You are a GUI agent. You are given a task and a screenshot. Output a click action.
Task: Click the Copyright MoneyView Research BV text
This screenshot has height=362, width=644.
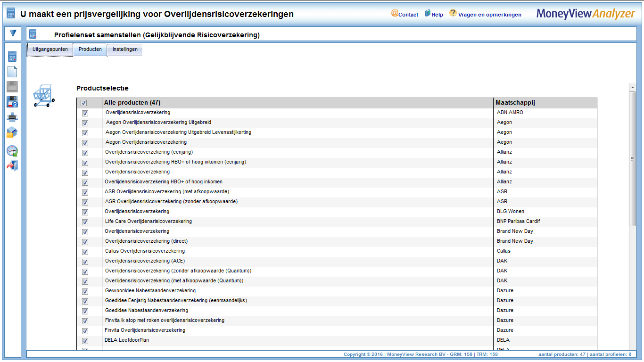421,354
